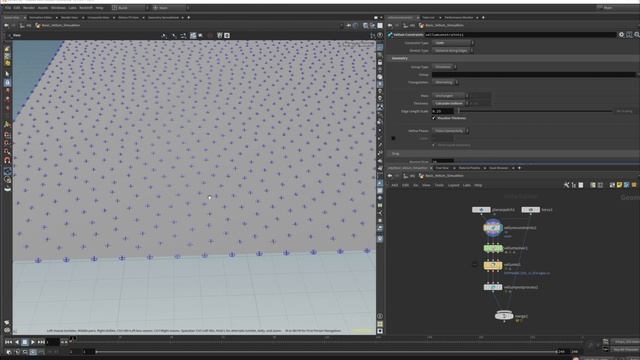640x360 pixels.
Task: Click the Basic_Vellum_Simulation path in Scene View
Action: click(60, 25)
